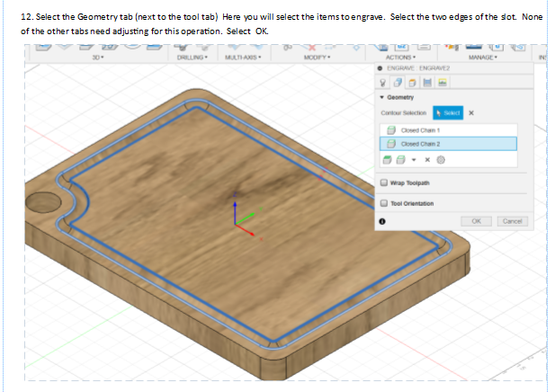The width and height of the screenshot is (555, 392).
Task: Open the DRILLING toolbar dropdown
Action: (192, 58)
